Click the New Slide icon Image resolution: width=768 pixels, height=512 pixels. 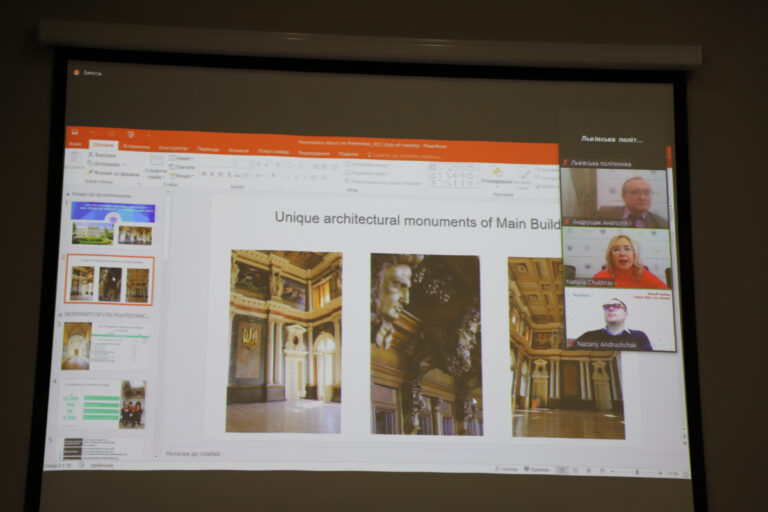(156, 164)
